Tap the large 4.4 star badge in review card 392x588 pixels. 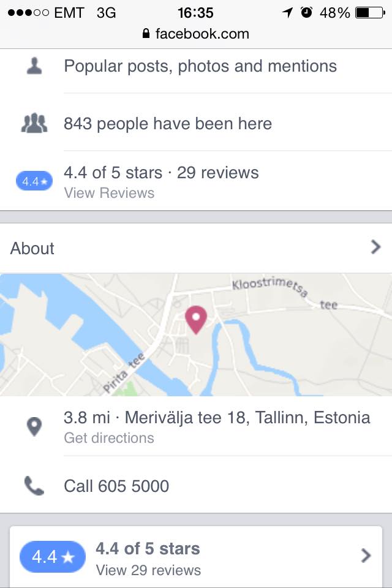click(x=53, y=557)
